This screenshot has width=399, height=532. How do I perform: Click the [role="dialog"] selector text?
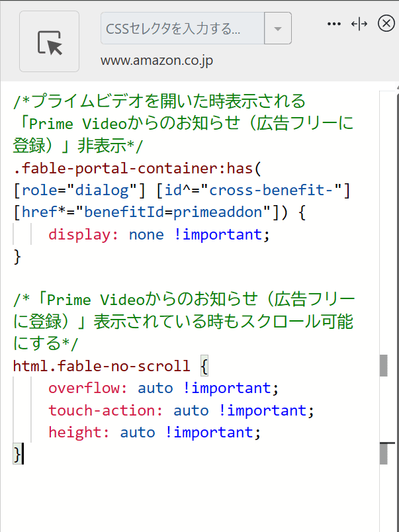[x=79, y=191]
